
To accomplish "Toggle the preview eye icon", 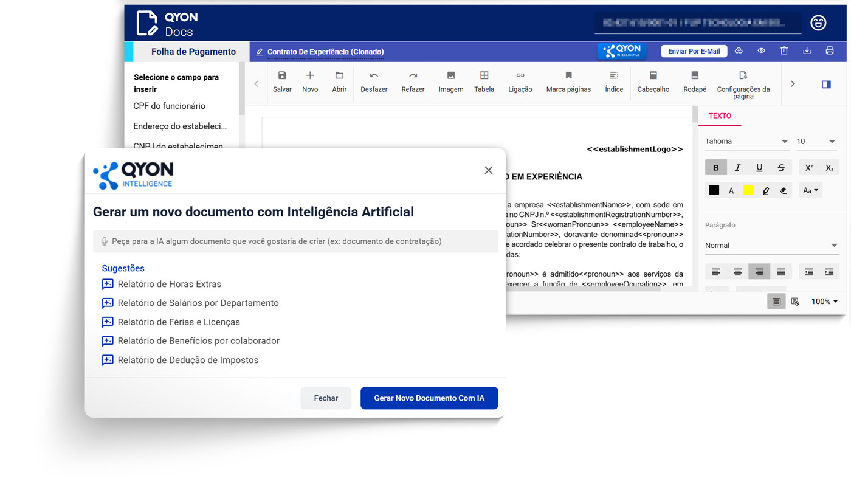I will coord(761,51).
